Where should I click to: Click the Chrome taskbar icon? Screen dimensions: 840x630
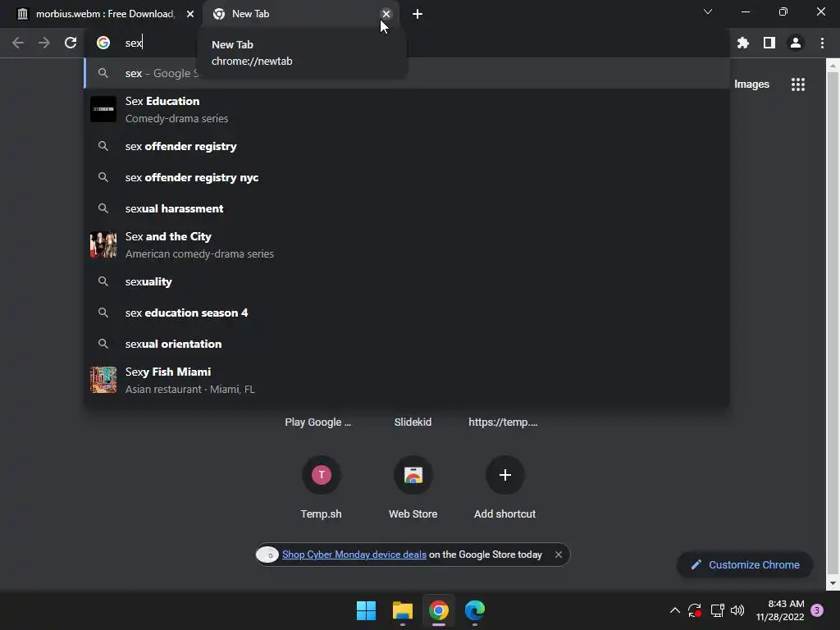coord(439,610)
